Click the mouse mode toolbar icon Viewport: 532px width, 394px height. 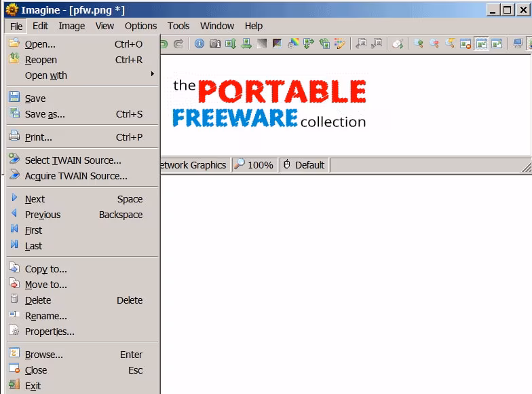398,43
